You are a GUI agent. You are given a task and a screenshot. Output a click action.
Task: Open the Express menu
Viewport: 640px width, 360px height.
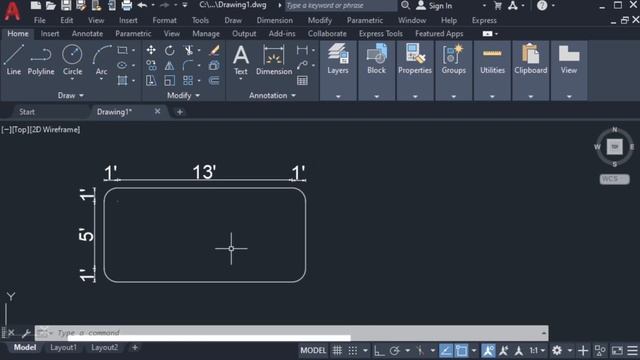tap(484, 20)
